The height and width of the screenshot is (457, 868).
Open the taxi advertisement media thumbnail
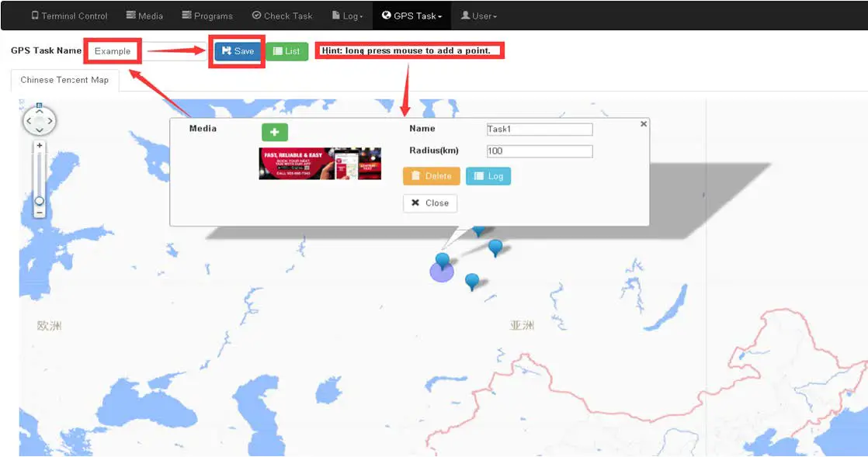[320, 163]
